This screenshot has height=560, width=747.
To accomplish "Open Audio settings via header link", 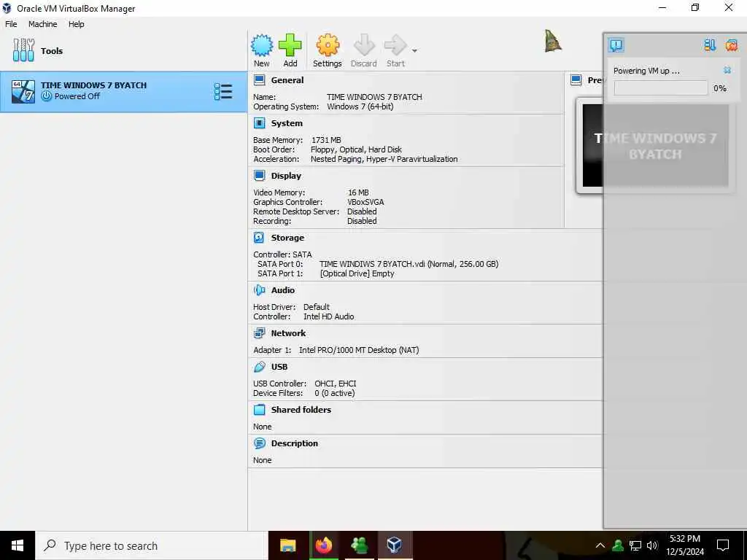I will click(x=283, y=290).
